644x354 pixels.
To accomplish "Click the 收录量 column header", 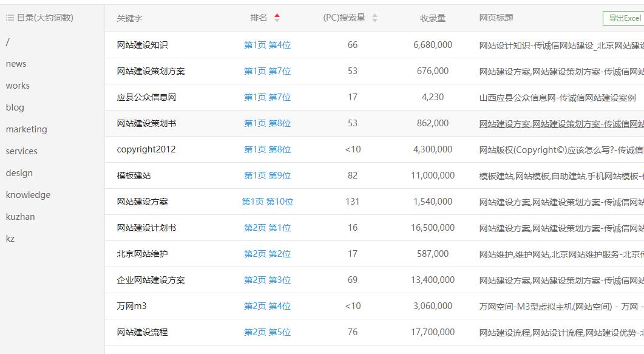I will click(433, 18).
